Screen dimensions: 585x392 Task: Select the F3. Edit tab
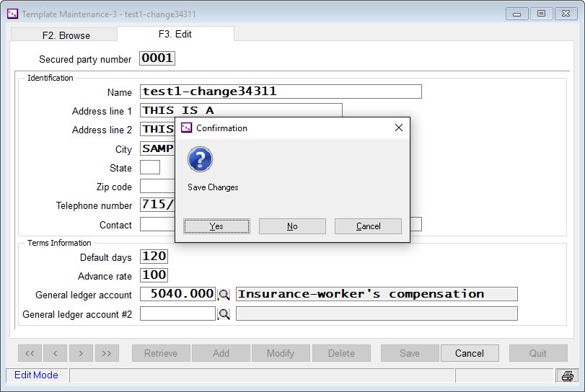175,34
